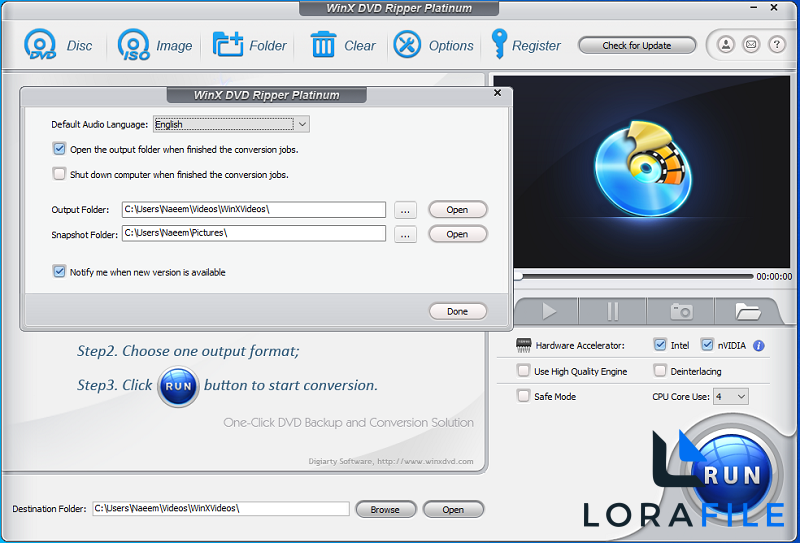Click the hardware accelerator chip icon
This screenshot has width=800, height=543.
coord(523,345)
